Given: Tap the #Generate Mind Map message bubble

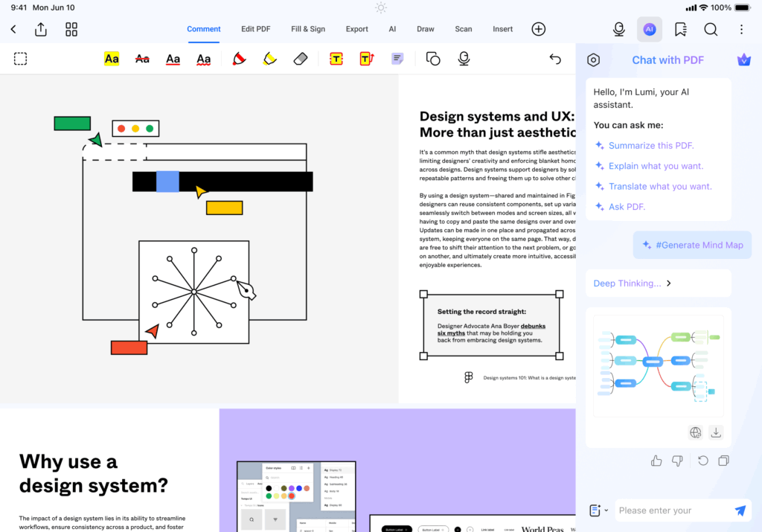Looking at the screenshot, I should (x=693, y=245).
